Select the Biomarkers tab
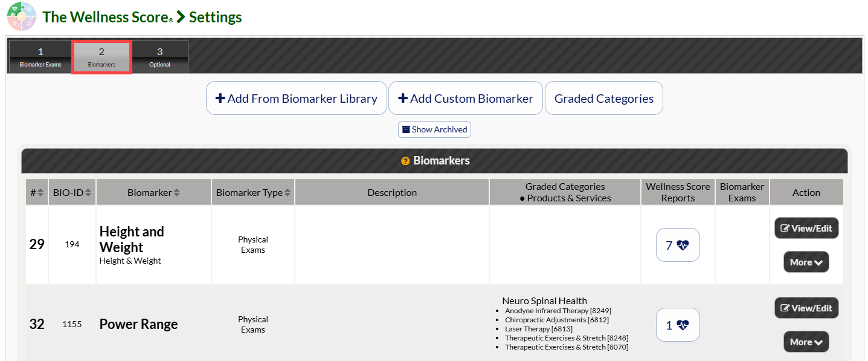Screen dimensions: 868x361 pyautogui.click(x=101, y=57)
